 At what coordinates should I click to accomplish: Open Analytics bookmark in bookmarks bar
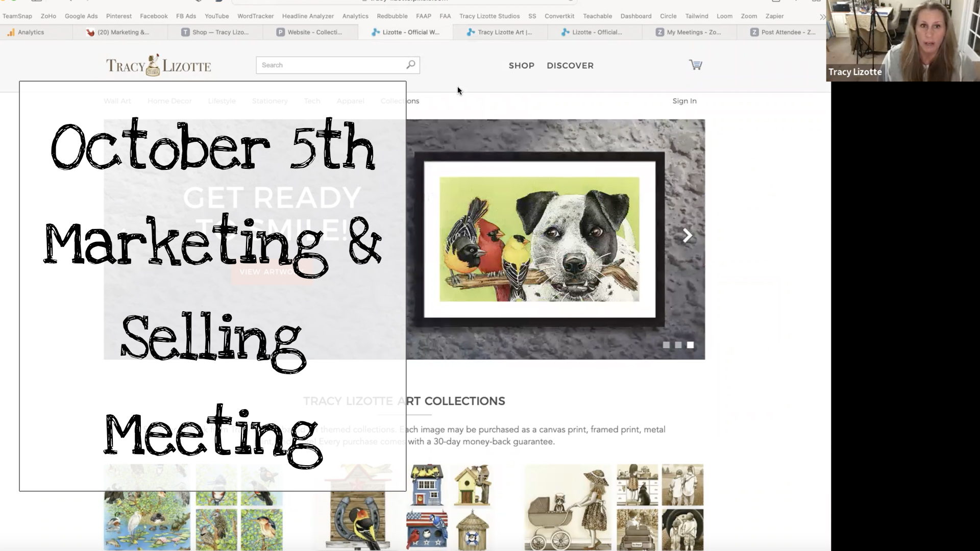[x=355, y=16]
